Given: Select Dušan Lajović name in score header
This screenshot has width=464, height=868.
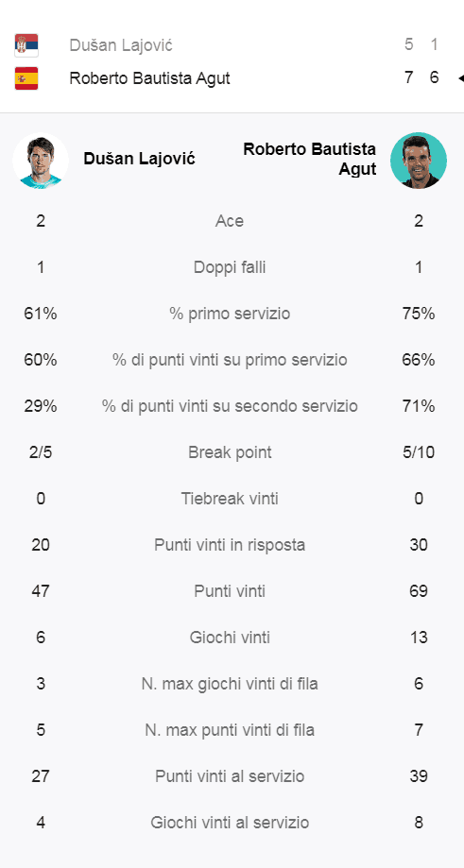Looking at the screenshot, I should click(121, 45).
